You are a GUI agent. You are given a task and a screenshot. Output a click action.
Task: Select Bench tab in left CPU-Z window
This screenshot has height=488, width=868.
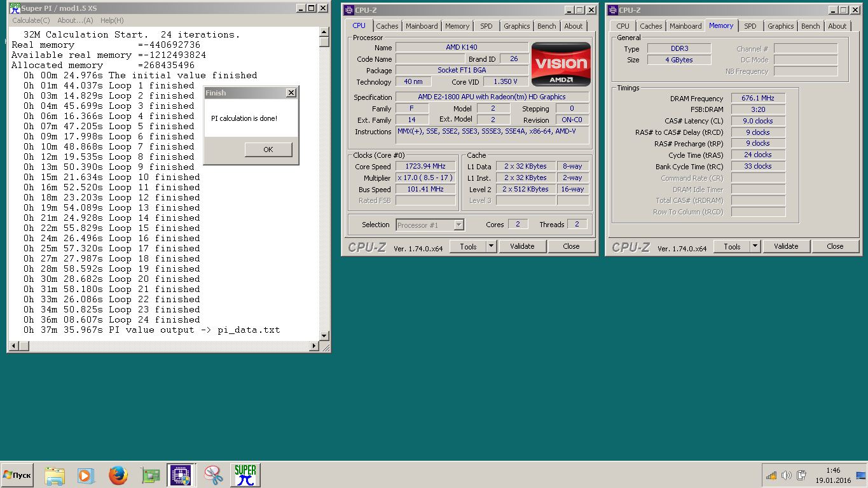[547, 26]
